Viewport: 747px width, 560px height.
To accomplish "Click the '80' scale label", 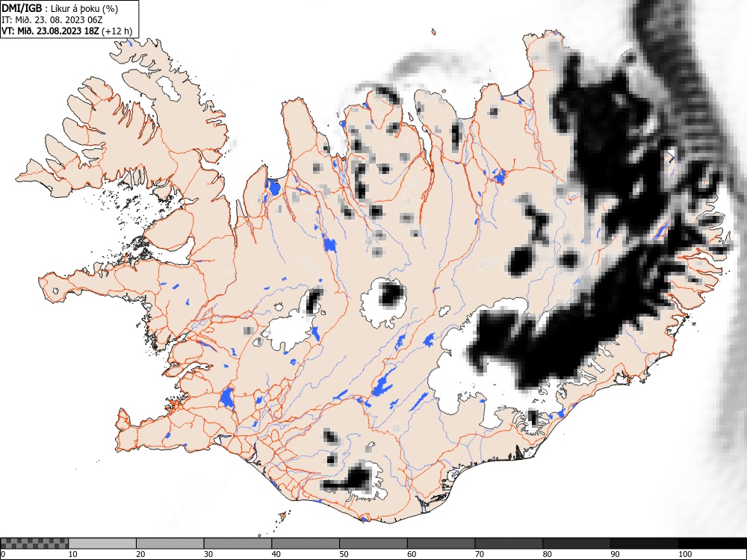I will coord(547,554).
